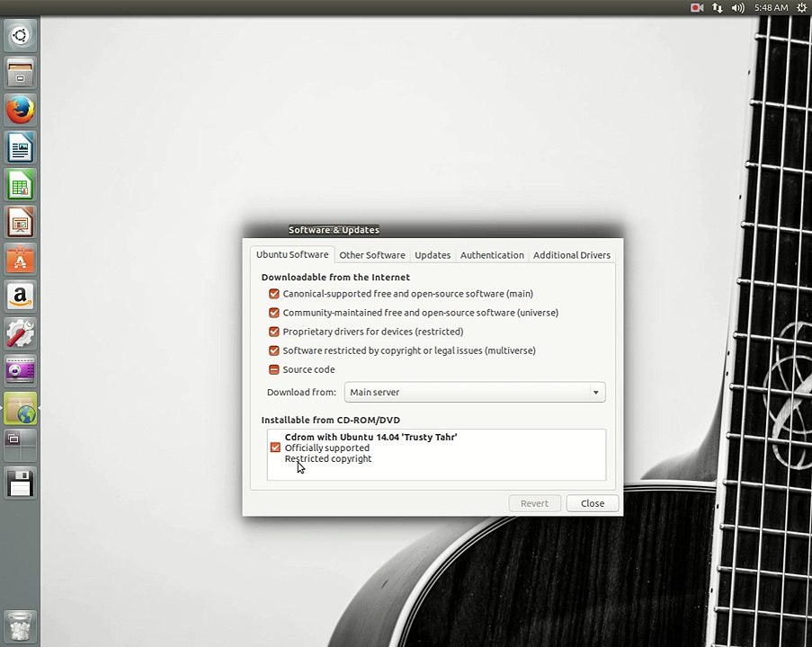
Task: Click the Close button
Action: pos(593,503)
